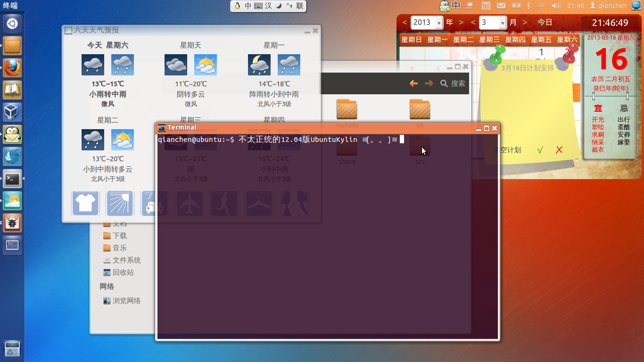Viewport: 644px width, 362px height.
Task: Open the workspace switcher in launcher
Action: pos(12,245)
